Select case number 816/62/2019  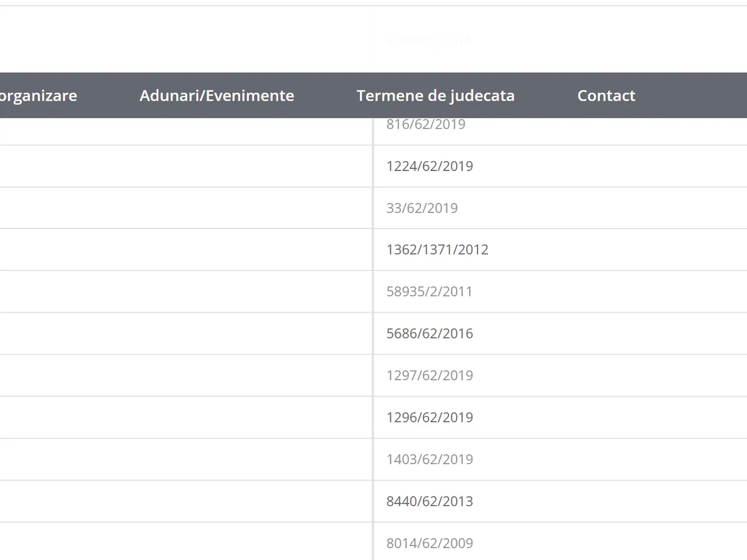pyautogui.click(x=426, y=124)
